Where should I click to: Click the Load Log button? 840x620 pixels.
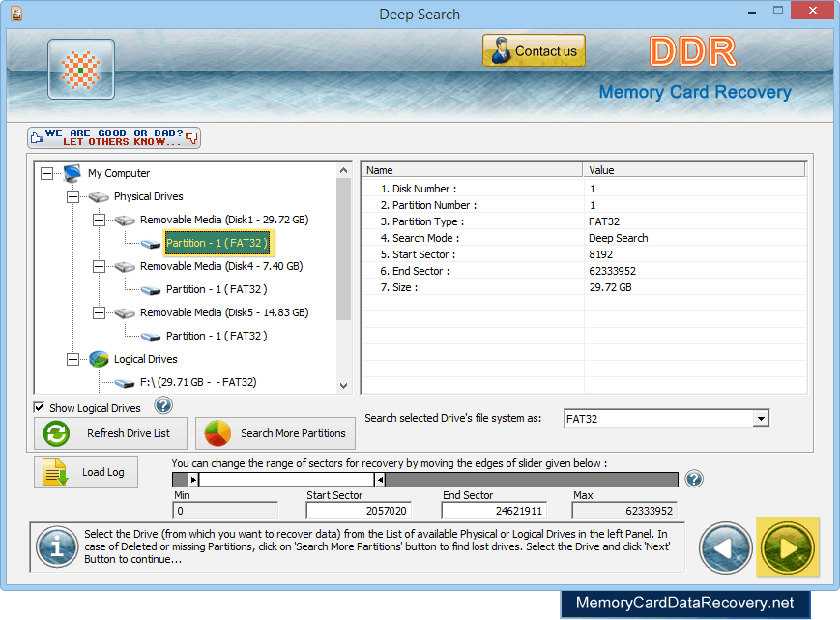[86, 472]
